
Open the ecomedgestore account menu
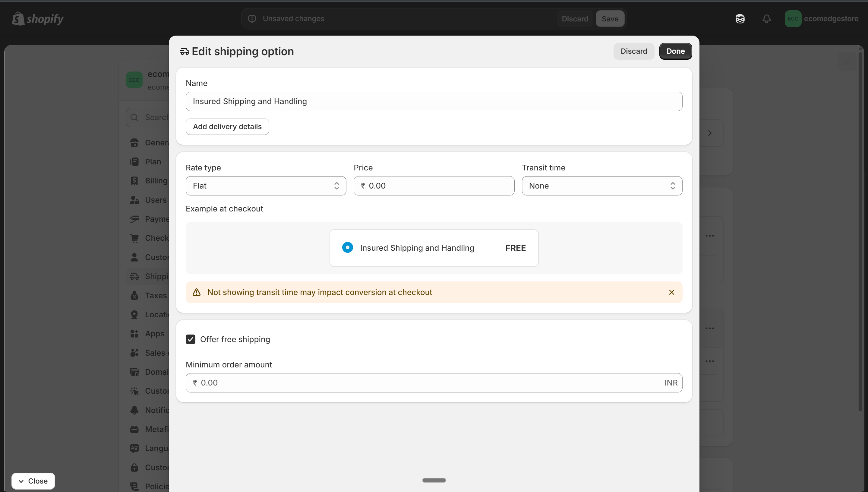[822, 19]
